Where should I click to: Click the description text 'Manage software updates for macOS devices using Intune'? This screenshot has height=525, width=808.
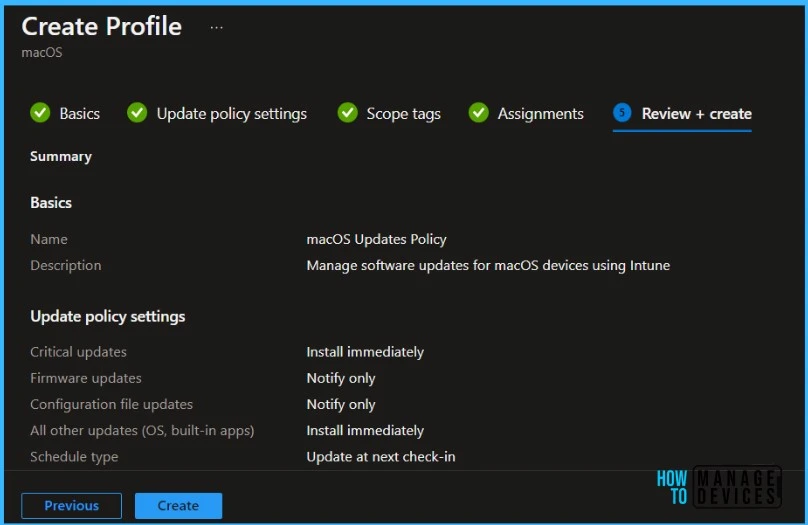[x=488, y=265]
